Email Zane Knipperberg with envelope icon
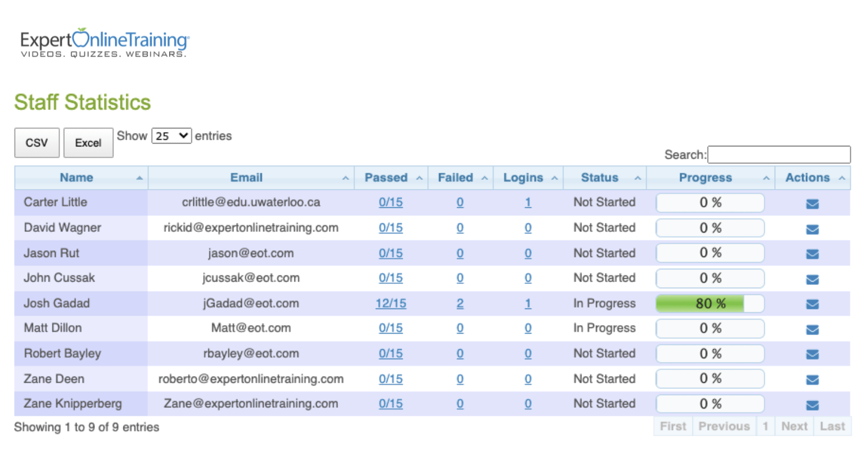The image size is (868, 457). point(812,405)
